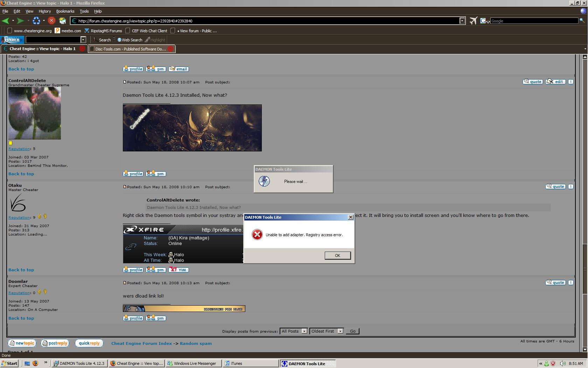588x368 pixels.
Task: Open the address bar history dropdown
Action: [462, 21]
